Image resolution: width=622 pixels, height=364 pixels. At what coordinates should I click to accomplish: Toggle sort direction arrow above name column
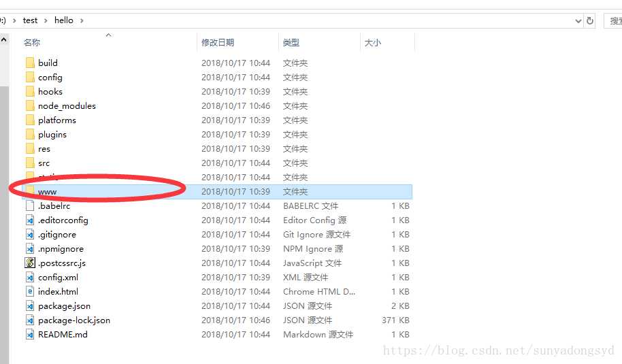click(108, 35)
